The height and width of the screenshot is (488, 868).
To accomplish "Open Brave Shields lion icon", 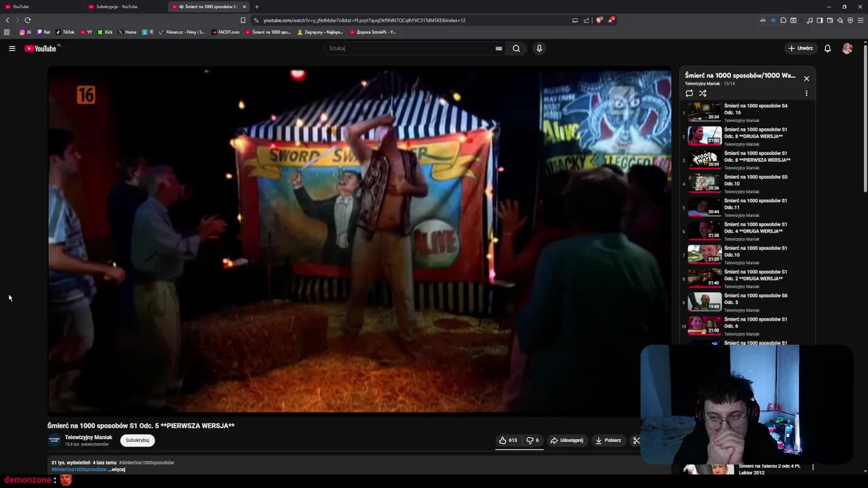I will pyautogui.click(x=599, y=20).
